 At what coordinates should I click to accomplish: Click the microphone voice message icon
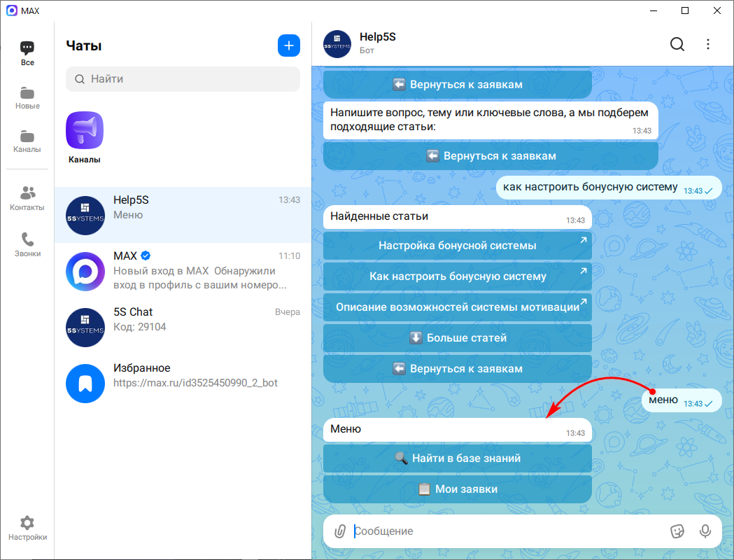coord(705,531)
